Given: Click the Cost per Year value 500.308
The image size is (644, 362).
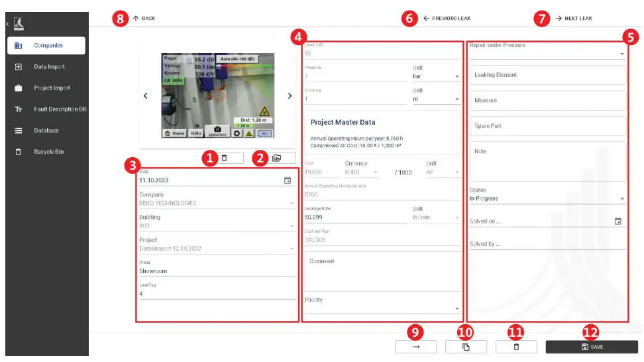Looking at the screenshot, I should [382, 240].
